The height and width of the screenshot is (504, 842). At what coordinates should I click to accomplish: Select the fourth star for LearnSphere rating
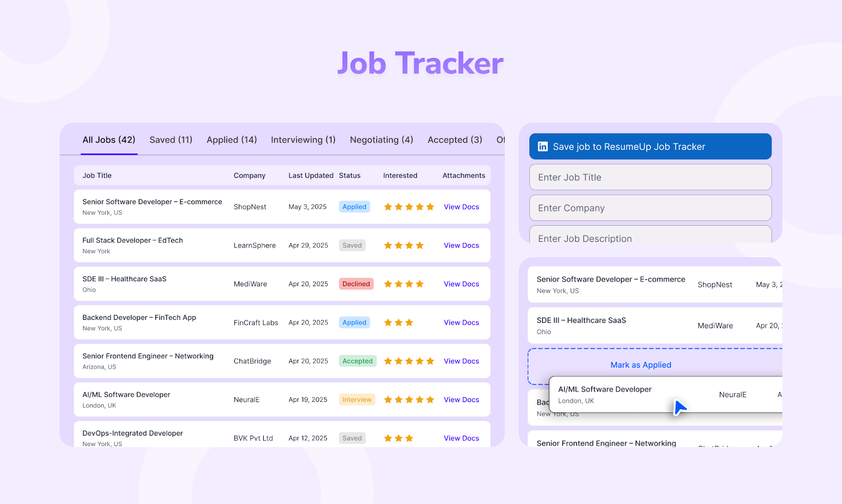(x=420, y=245)
